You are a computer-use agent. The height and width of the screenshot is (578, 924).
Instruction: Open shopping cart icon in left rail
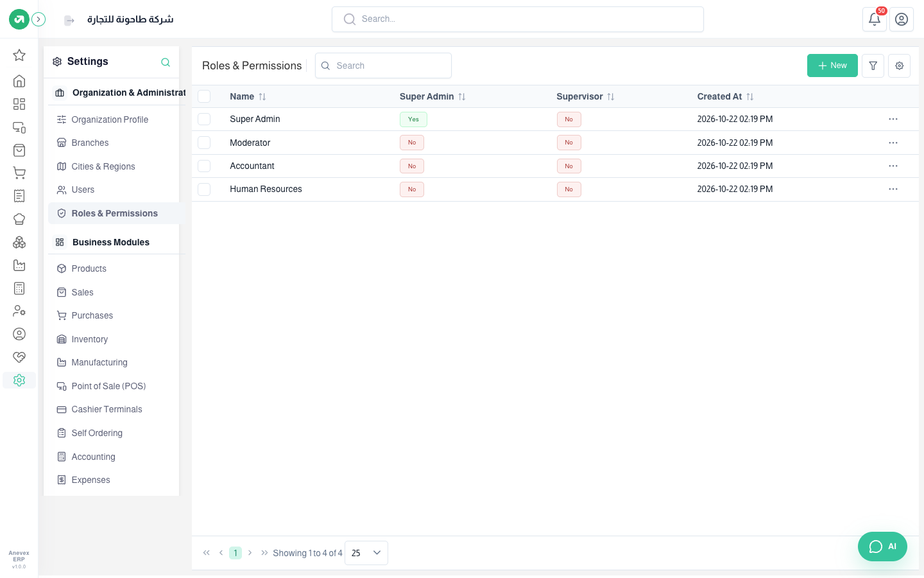(19, 173)
